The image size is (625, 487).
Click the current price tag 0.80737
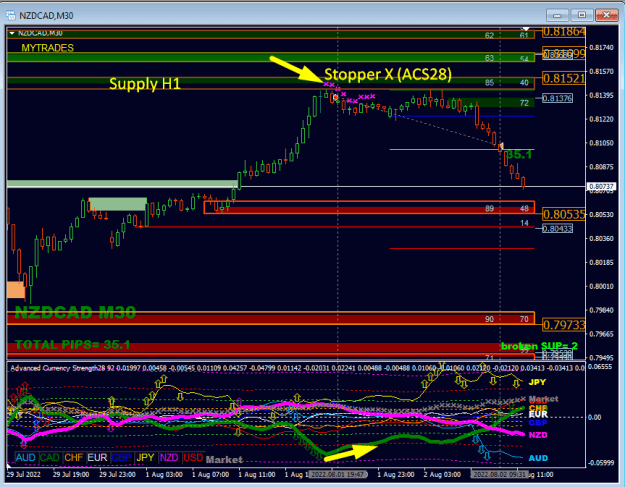601,186
